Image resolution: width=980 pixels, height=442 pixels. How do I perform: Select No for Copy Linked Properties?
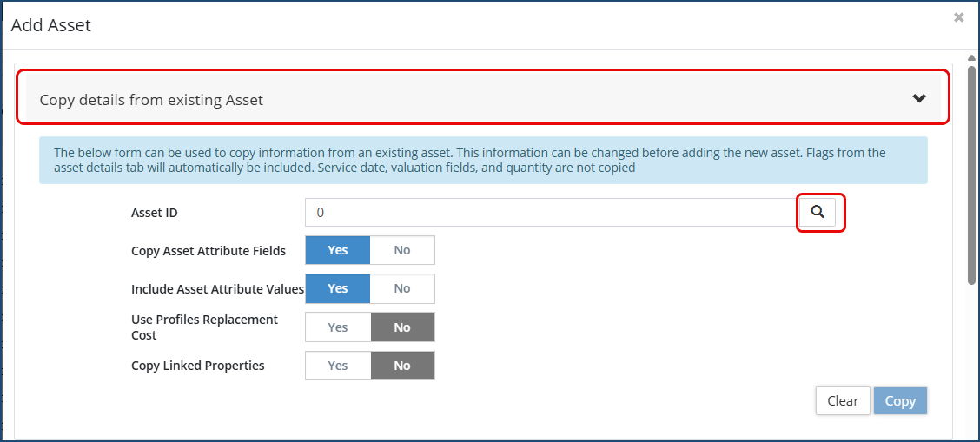tap(402, 366)
